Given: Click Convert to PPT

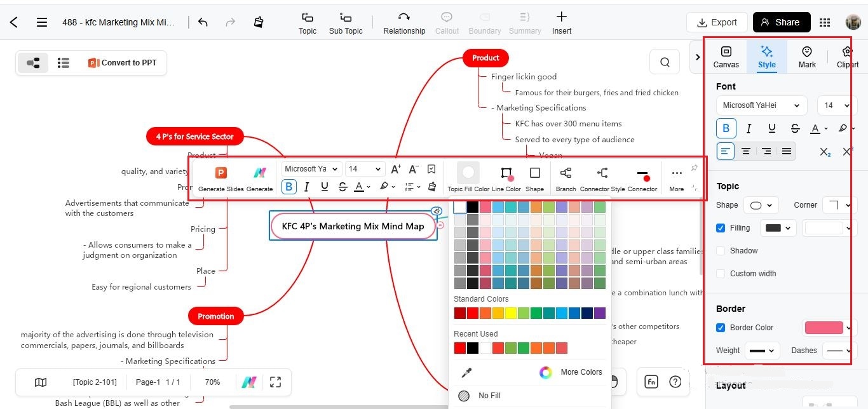Looking at the screenshot, I should 122,63.
